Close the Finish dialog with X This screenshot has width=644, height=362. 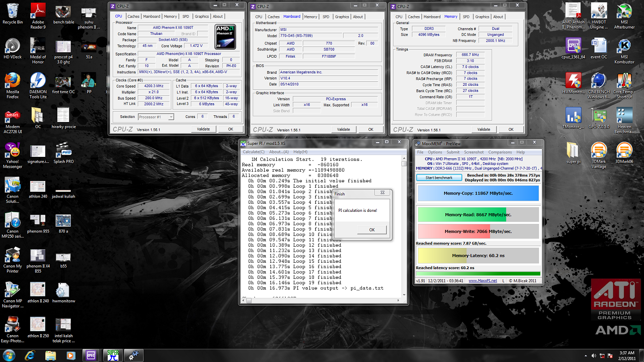tap(382, 193)
